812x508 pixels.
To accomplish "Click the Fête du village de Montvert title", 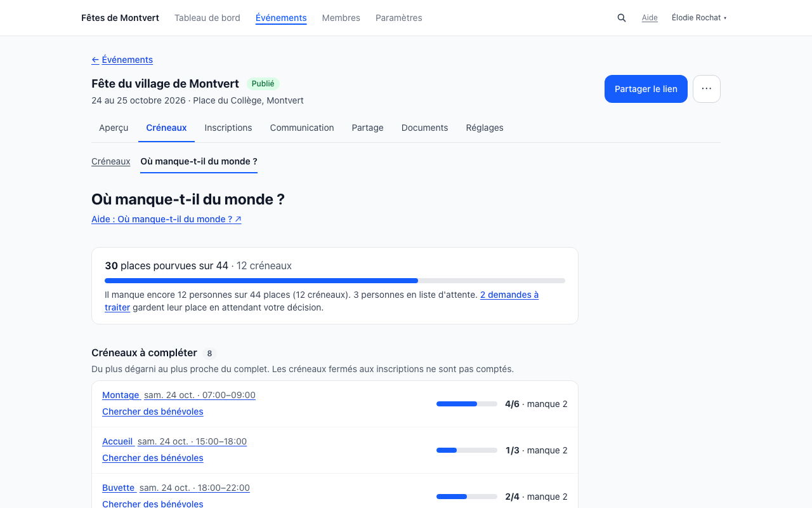I will tap(165, 84).
